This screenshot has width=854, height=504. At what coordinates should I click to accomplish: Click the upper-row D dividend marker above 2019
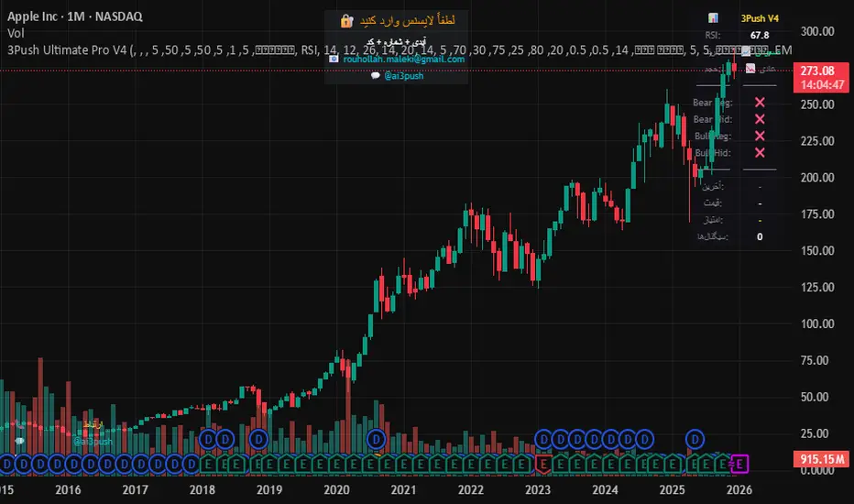(257, 439)
